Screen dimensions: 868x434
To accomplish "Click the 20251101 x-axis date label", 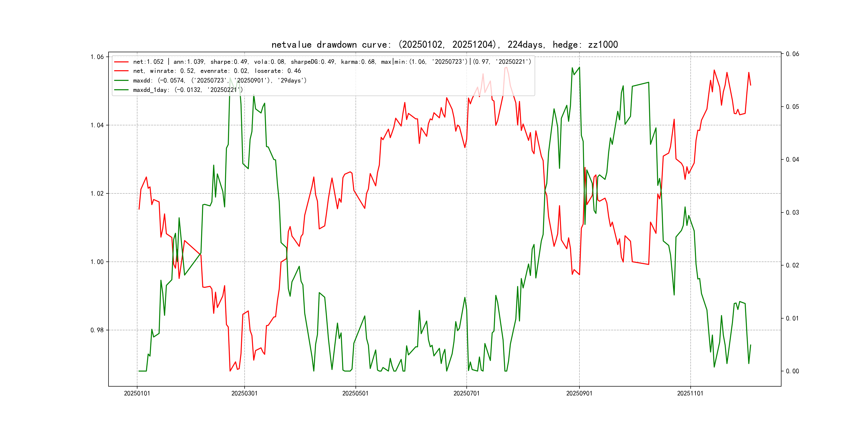I will [x=690, y=393].
